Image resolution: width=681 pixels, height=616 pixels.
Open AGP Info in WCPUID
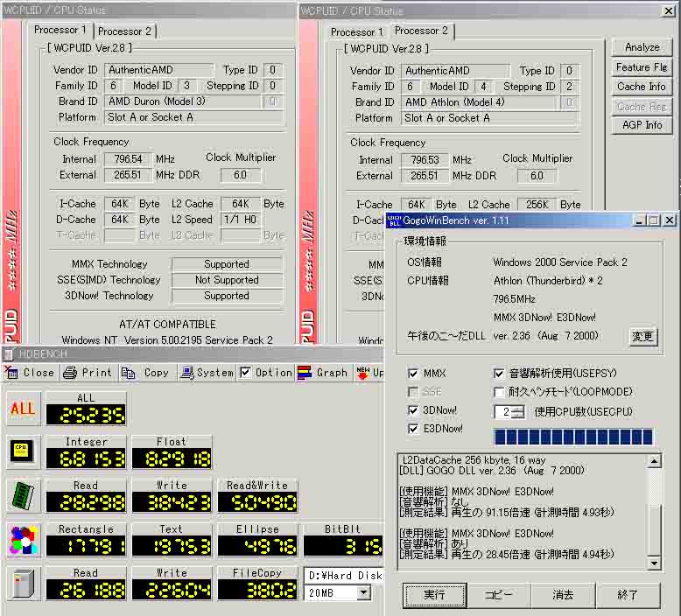pos(642,125)
